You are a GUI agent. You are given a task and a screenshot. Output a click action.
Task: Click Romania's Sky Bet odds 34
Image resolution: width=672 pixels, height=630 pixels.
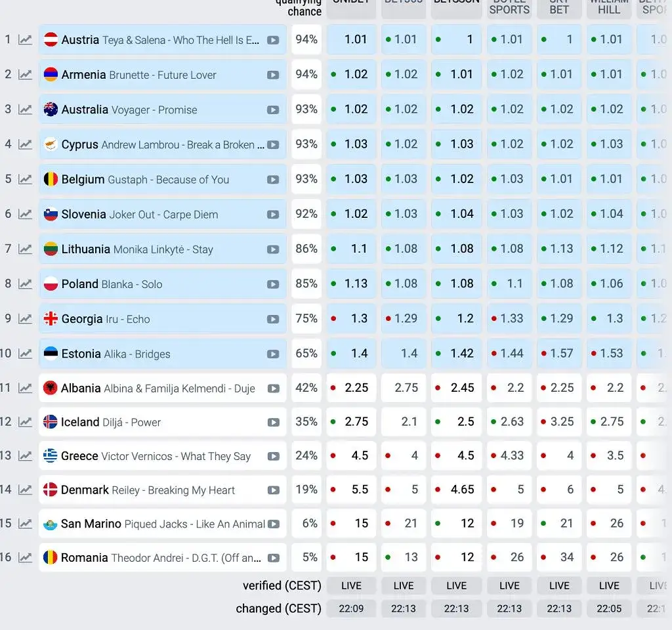559,557
